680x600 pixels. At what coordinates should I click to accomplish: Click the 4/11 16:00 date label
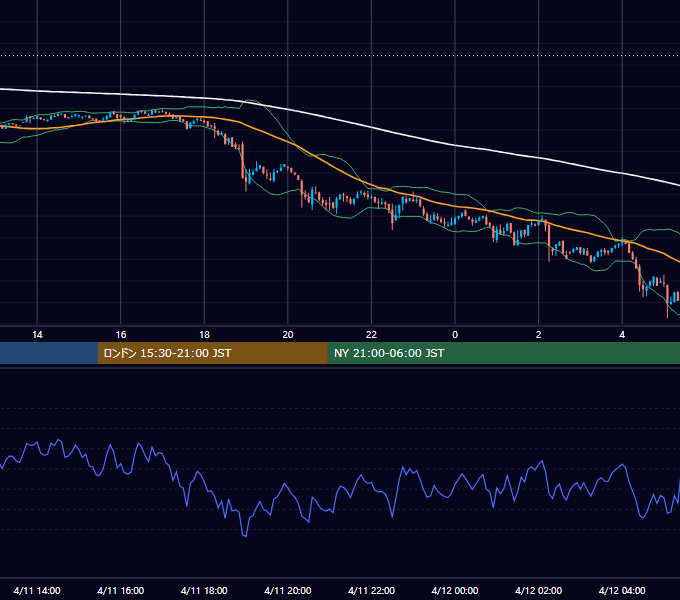121,590
